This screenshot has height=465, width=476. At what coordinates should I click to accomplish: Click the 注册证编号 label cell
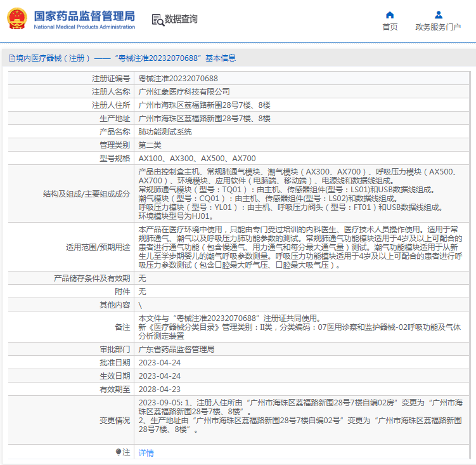coord(71,79)
